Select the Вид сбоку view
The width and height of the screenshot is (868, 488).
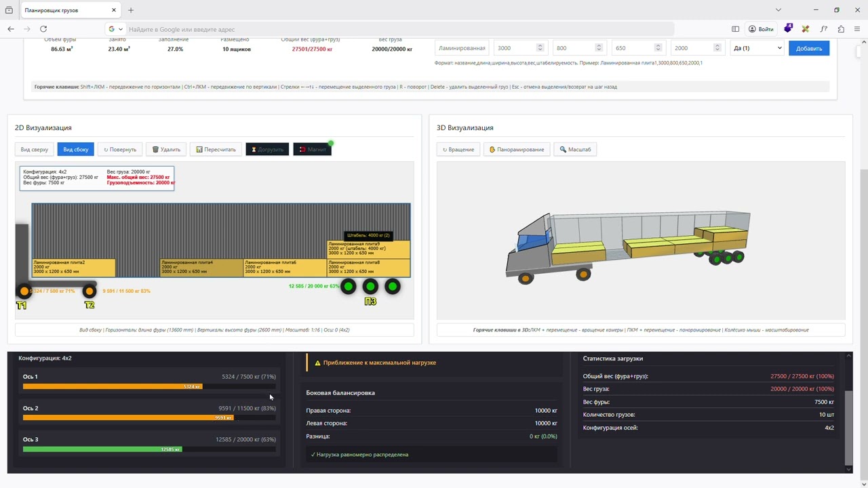(76, 149)
